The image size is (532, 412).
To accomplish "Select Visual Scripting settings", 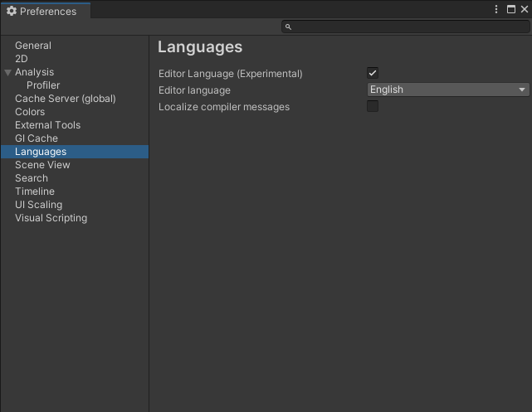I will pos(51,218).
